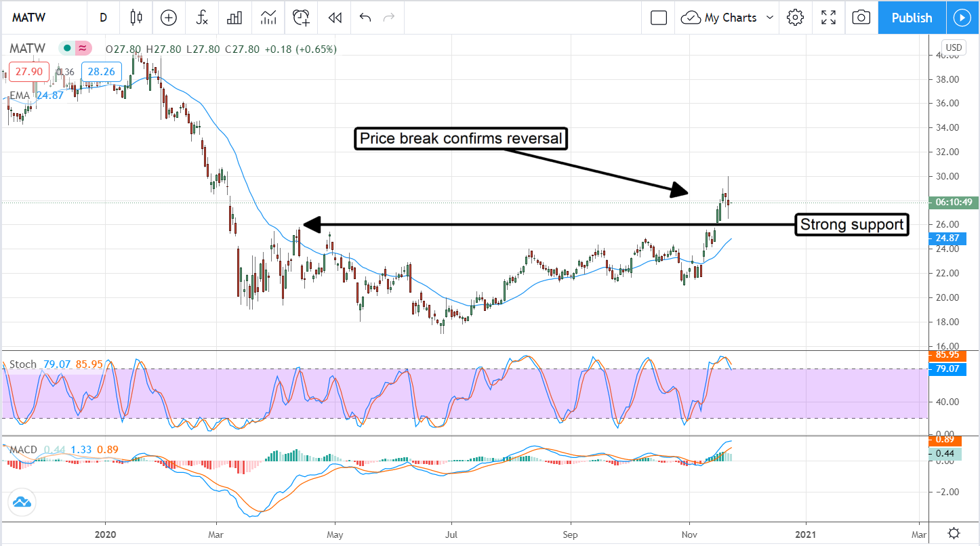Start bar replay with the rewind icon
The height and width of the screenshot is (546, 980).
click(333, 18)
